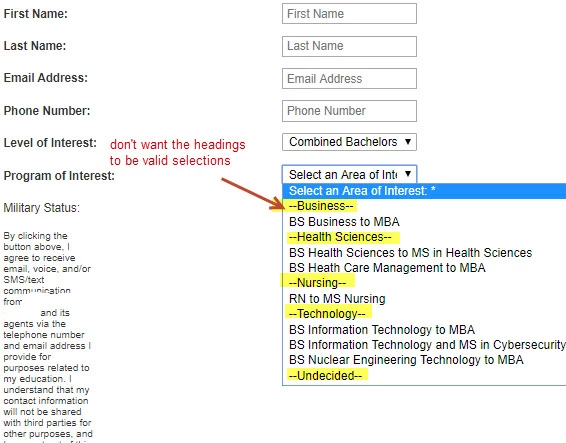Select BS Nuclear Engineering Technology to MBA
Image resolution: width=566 pixels, height=443 pixels.
tap(424, 360)
